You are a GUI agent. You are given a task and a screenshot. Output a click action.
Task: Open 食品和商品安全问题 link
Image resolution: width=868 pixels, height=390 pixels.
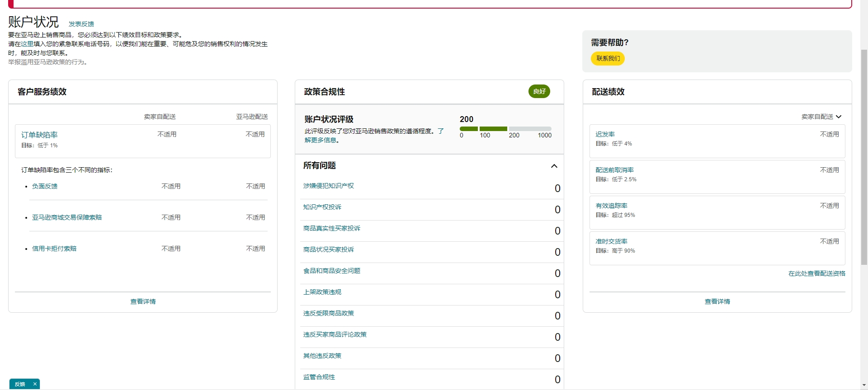coord(331,271)
